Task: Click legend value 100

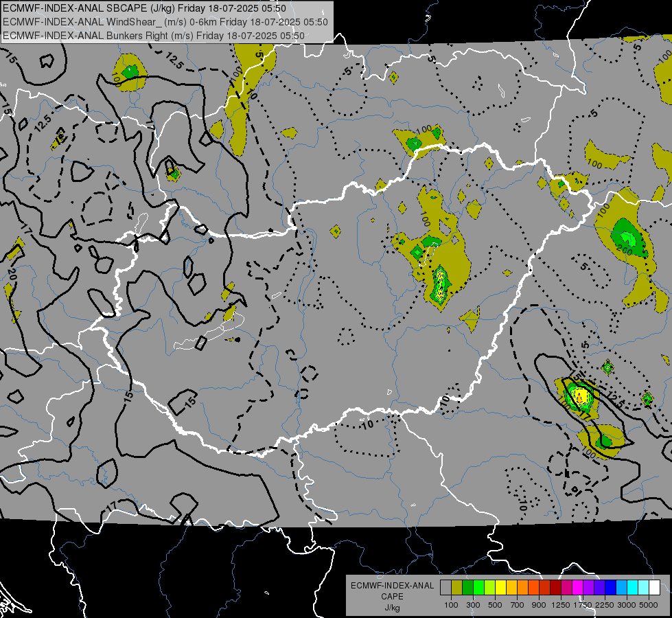Action: pos(451,605)
